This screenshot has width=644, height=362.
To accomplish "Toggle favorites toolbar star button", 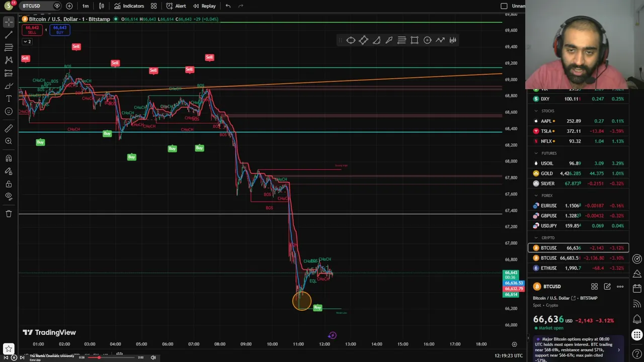I will point(8,348).
